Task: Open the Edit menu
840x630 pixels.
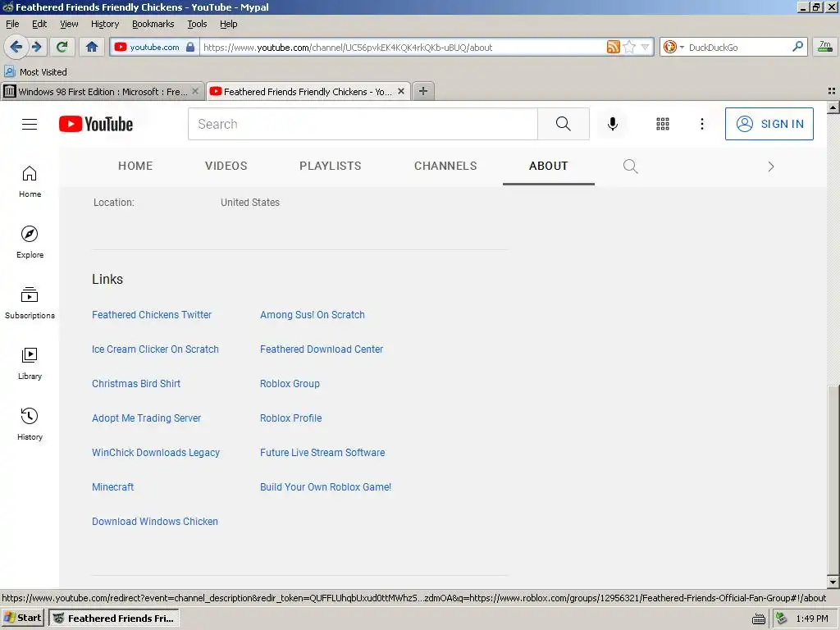Action: [x=39, y=24]
